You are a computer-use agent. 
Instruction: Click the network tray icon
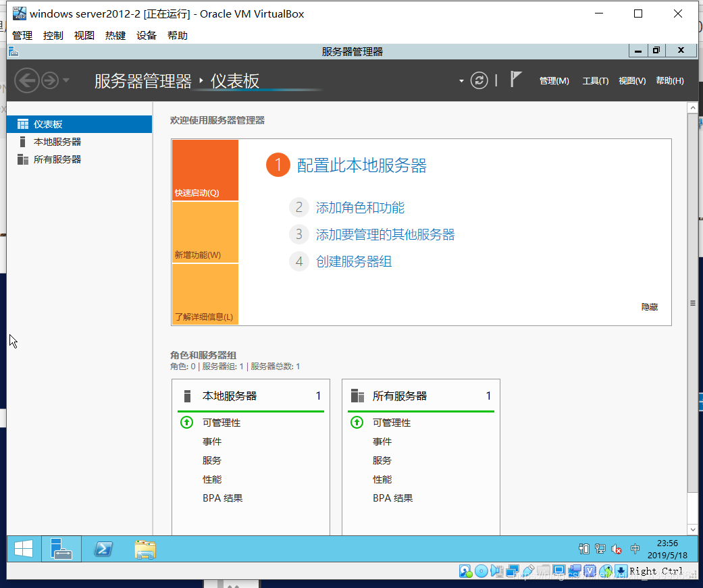coord(600,549)
